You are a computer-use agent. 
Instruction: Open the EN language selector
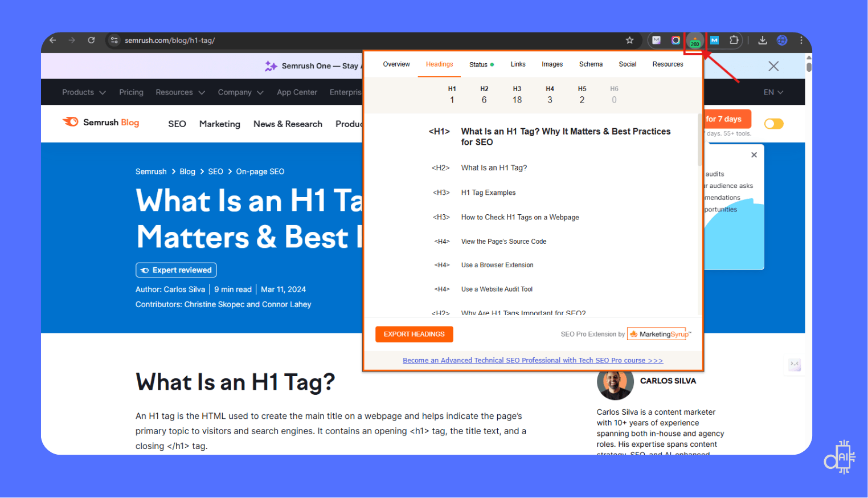773,92
